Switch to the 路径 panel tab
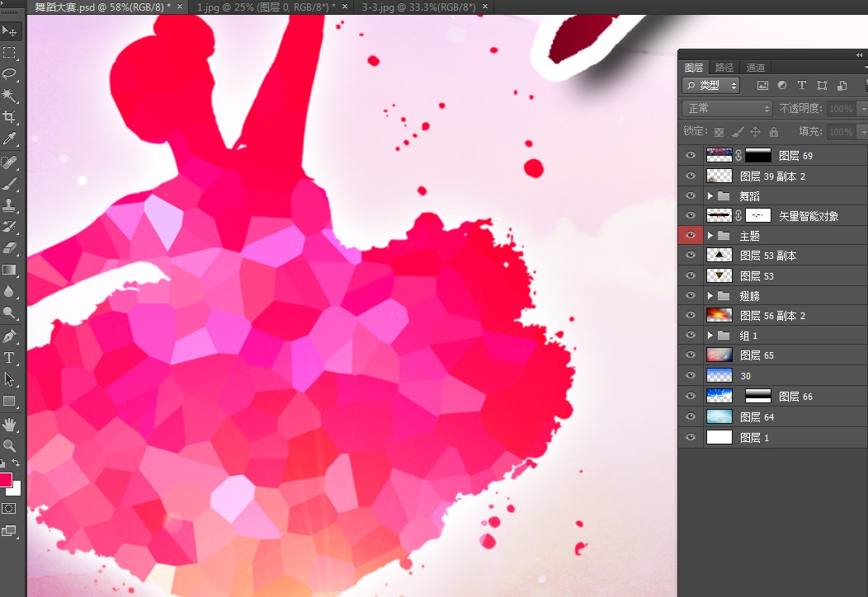868x597 pixels. click(x=724, y=68)
